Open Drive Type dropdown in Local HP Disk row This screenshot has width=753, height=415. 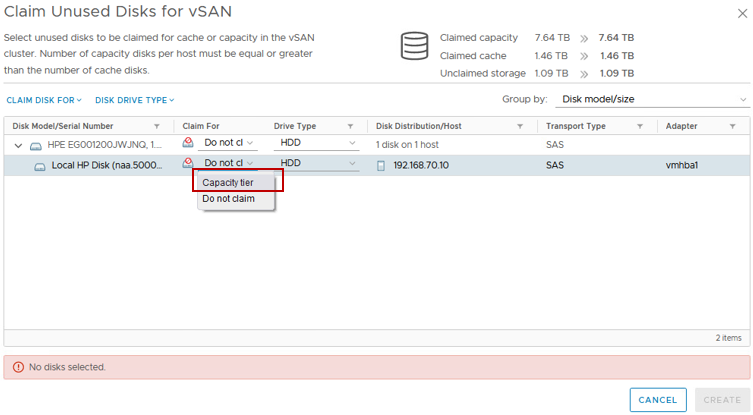316,163
